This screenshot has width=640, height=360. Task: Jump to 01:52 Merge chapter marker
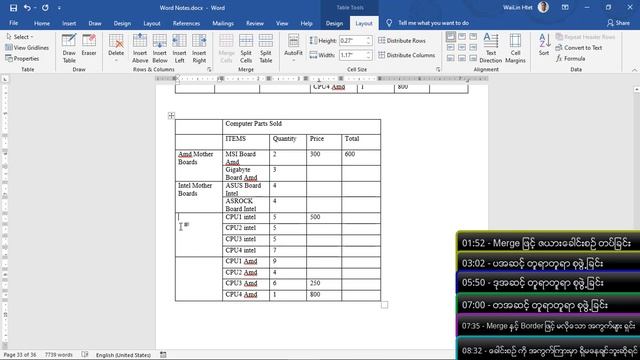[548, 243]
